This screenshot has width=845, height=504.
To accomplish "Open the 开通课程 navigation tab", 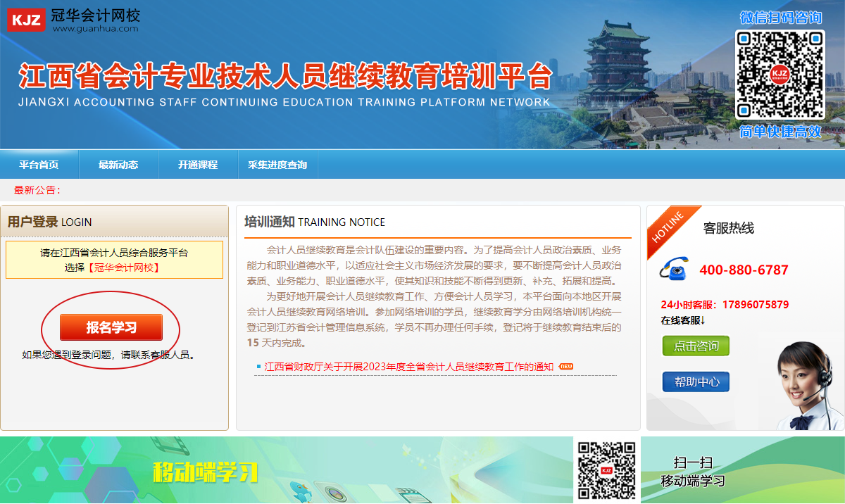I will pyautogui.click(x=198, y=165).
